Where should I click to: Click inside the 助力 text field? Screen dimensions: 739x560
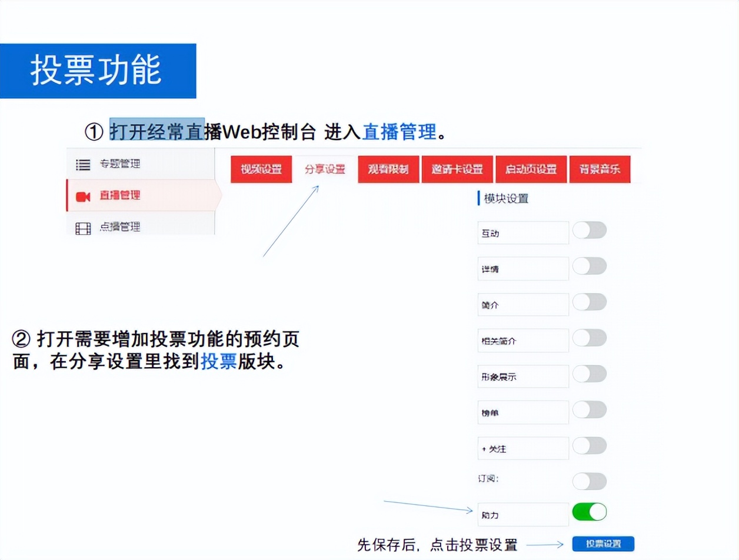click(522, 513)
